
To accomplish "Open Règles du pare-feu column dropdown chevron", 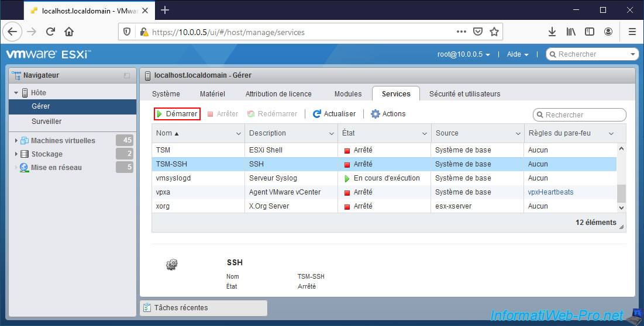I will [611, 134].
